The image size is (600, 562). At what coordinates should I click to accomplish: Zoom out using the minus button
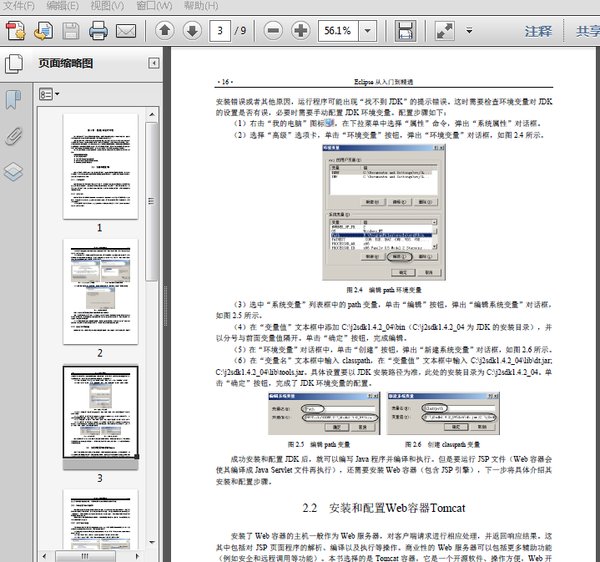pyautogui.click(x=273, y=31)
